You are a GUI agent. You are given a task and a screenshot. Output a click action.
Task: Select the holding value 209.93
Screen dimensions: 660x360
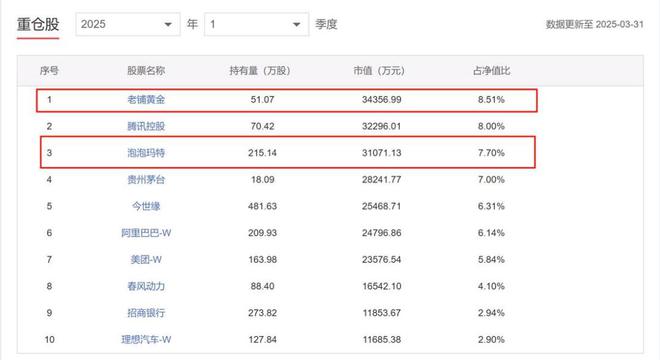pos(262,233)
